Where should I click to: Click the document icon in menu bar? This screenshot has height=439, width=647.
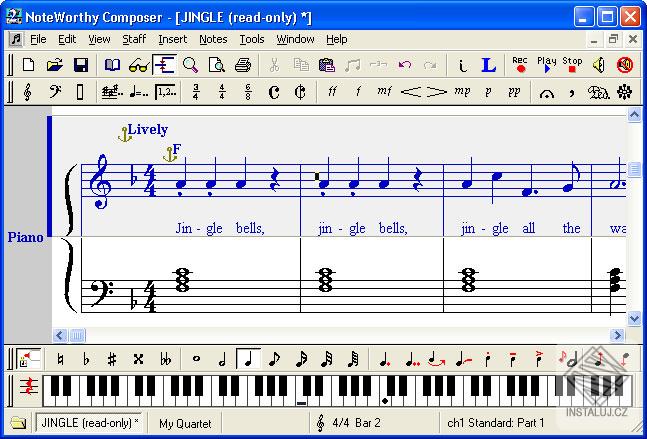click(16, 39)
